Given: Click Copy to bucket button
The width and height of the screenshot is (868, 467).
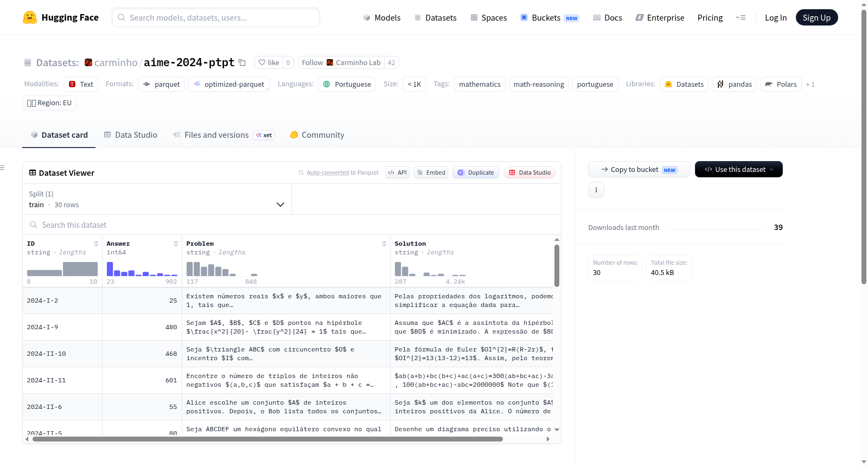Looking at the screenshot, I should (x=639, y=169).
